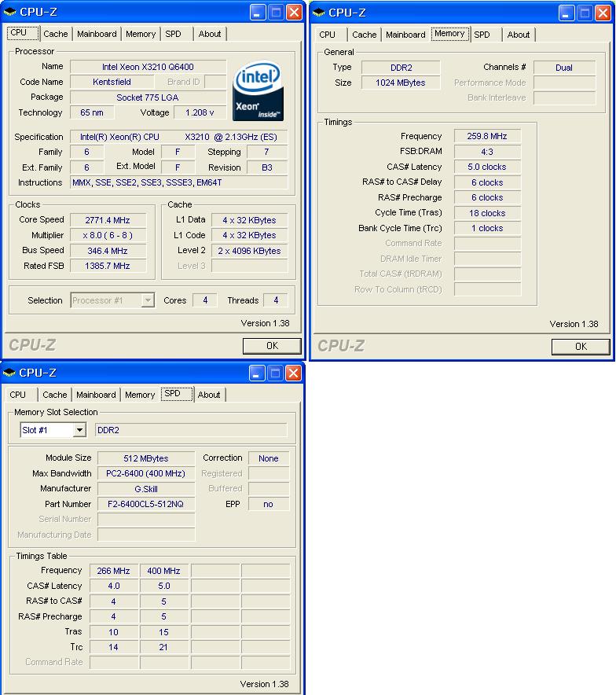Click the Level 2 cache value '2 x 4096 KBytes'
The width and height of the screenshot is (616, 695).
click(x=249, y=251)
